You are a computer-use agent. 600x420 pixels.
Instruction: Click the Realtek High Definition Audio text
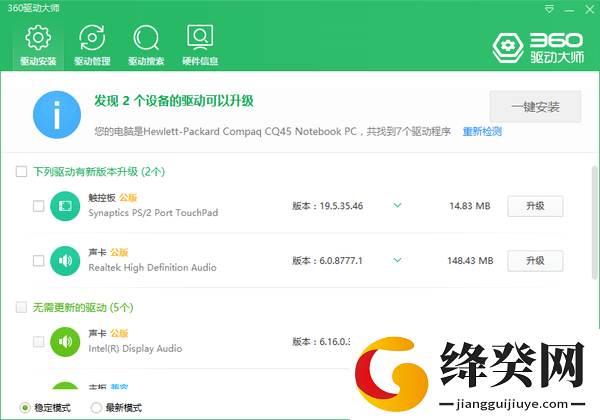[x=152, y=268]
